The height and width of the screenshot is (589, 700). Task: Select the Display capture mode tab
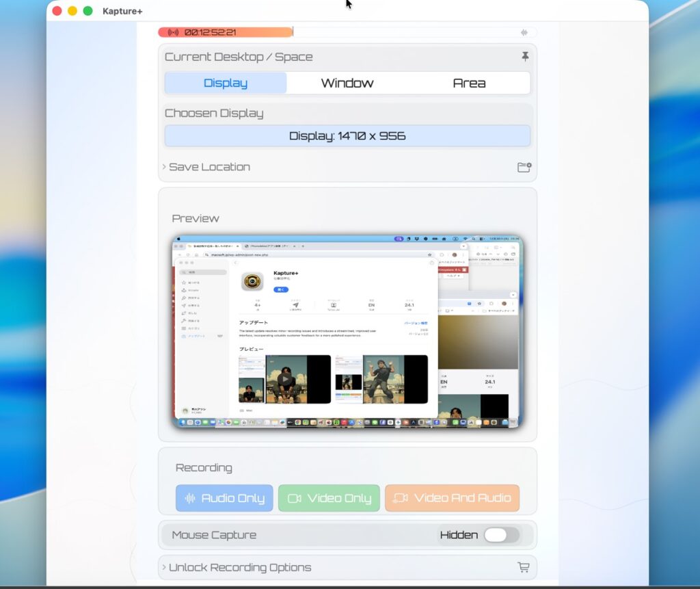click(x=226, y=83)
